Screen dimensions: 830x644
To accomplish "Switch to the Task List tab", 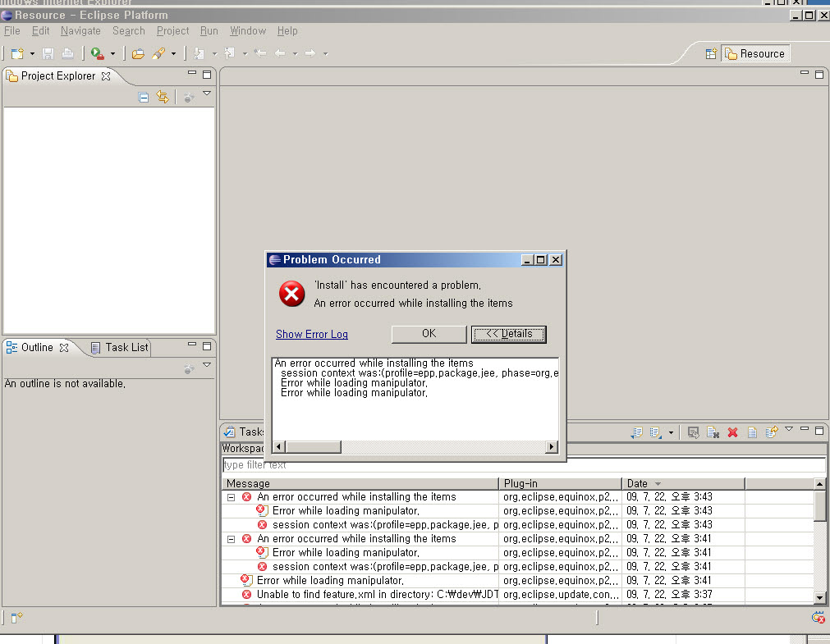I will point(120,348).
